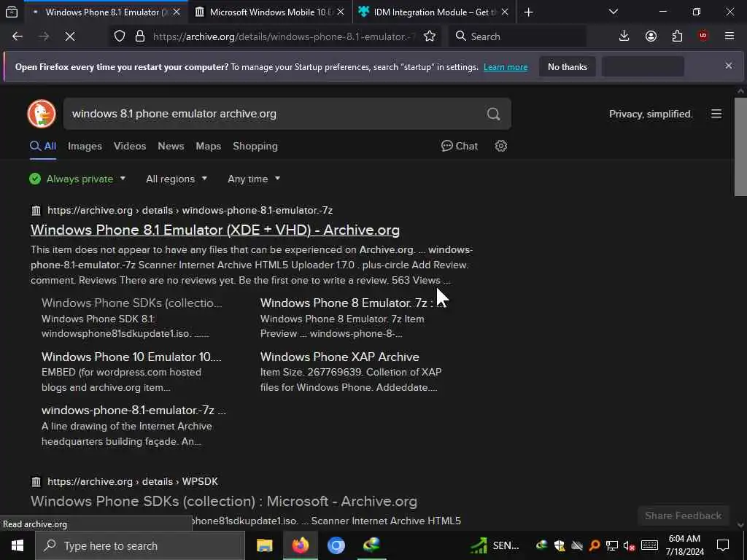Screen dimensions: 747x560
Task: Click the Share Feedback button
Action: (x=683, y=516)
